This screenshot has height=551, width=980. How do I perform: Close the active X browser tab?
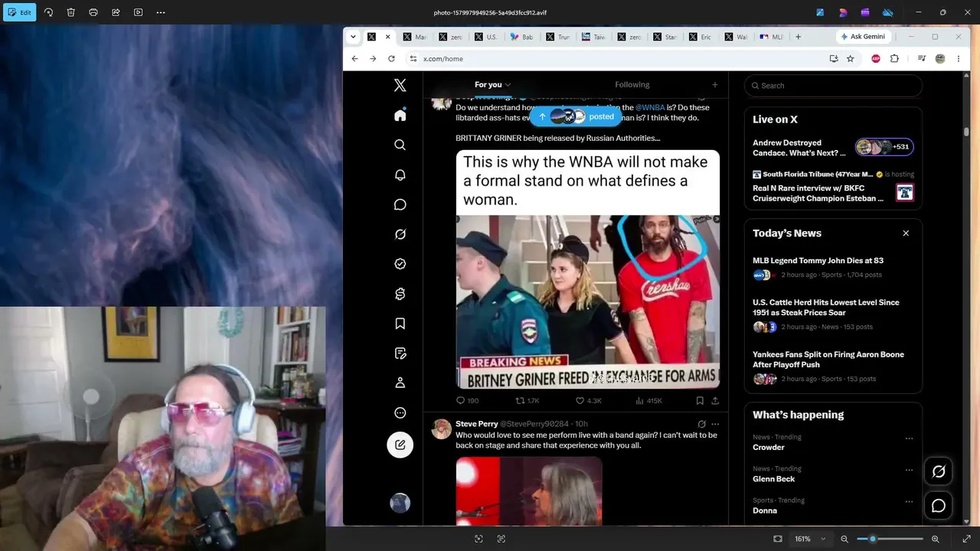387,37
